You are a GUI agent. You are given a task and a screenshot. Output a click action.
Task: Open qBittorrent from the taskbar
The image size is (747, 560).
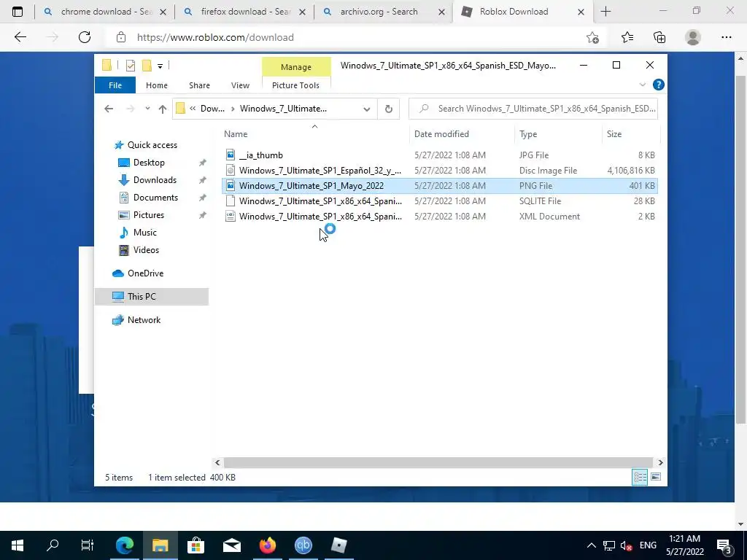click(303, 545)
